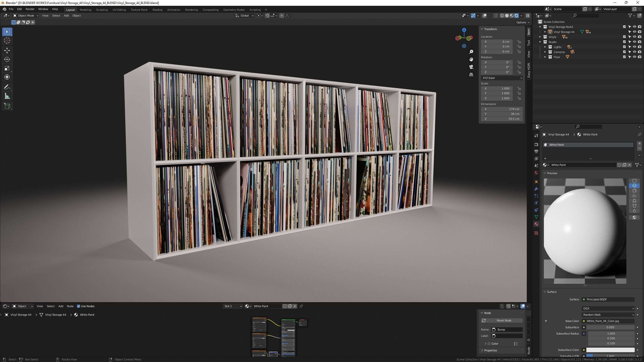Open the Object Mode dropdown

point(26,16)
